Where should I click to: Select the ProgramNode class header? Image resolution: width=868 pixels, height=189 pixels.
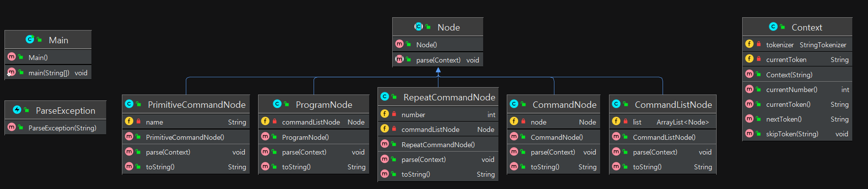click(314, 104)
